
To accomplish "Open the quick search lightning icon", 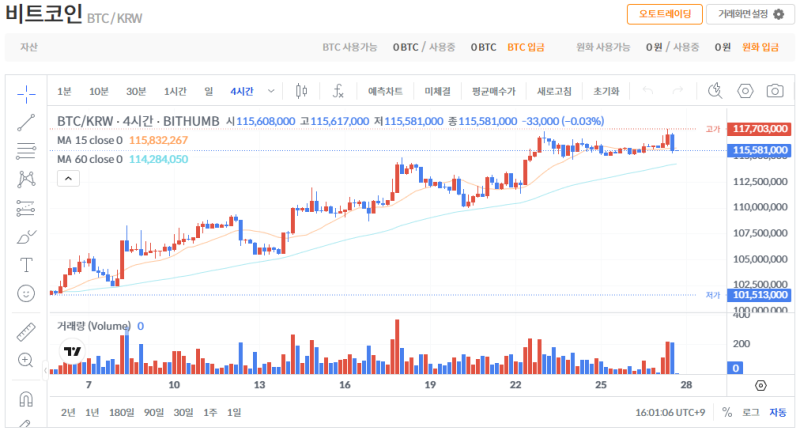I will [x=715, y=91].
